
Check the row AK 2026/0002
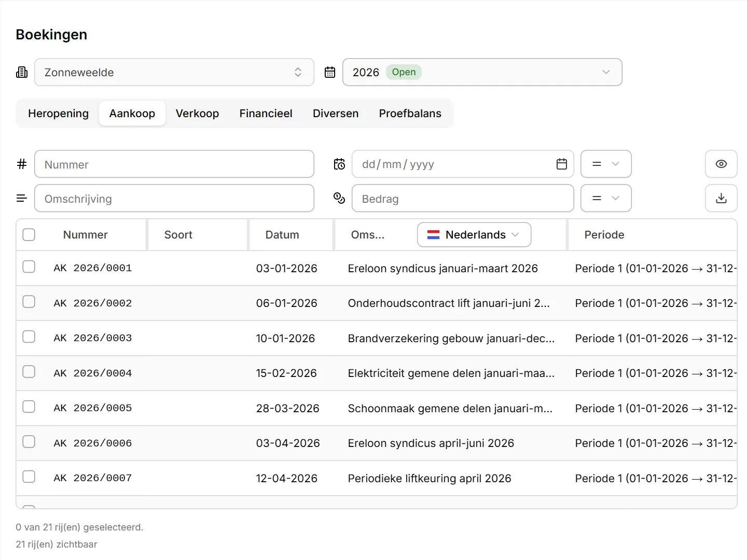29,302
